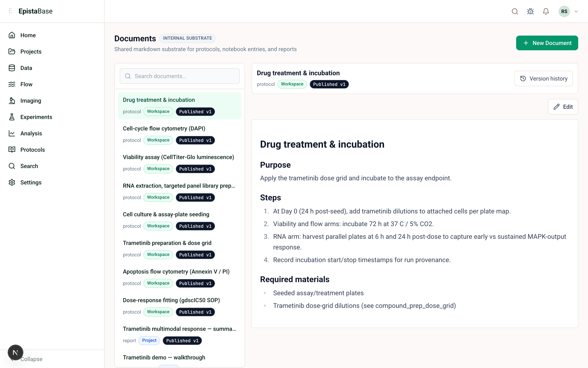Click the plus icon on New Document

point(526,43)
